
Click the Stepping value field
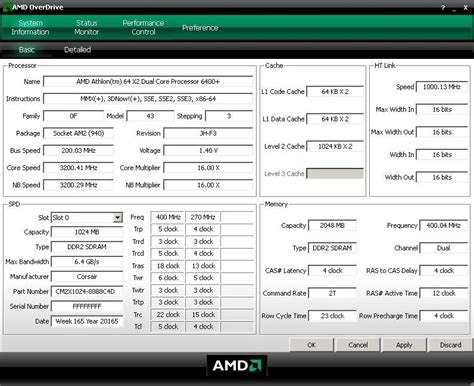229,116
